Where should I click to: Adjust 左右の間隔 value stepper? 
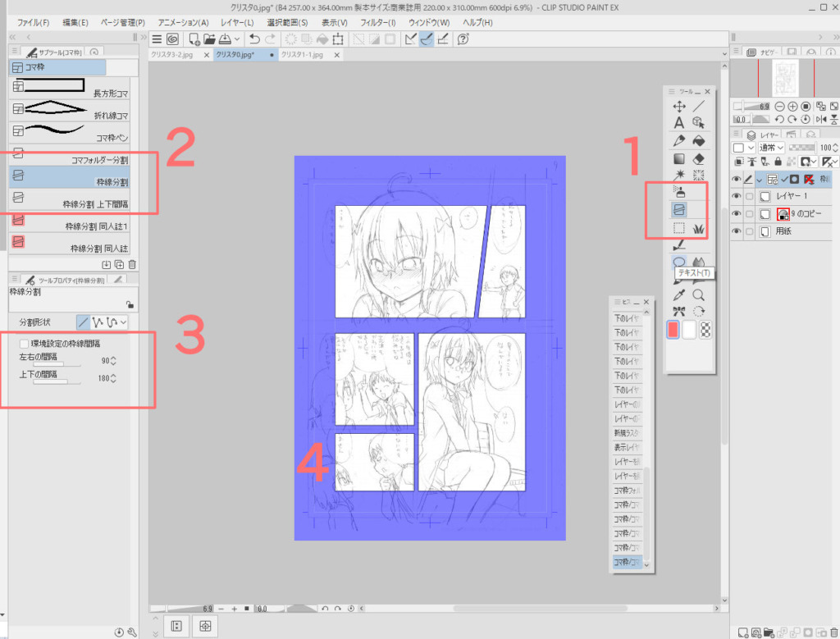pyautogui.click(x=113, y=361)
